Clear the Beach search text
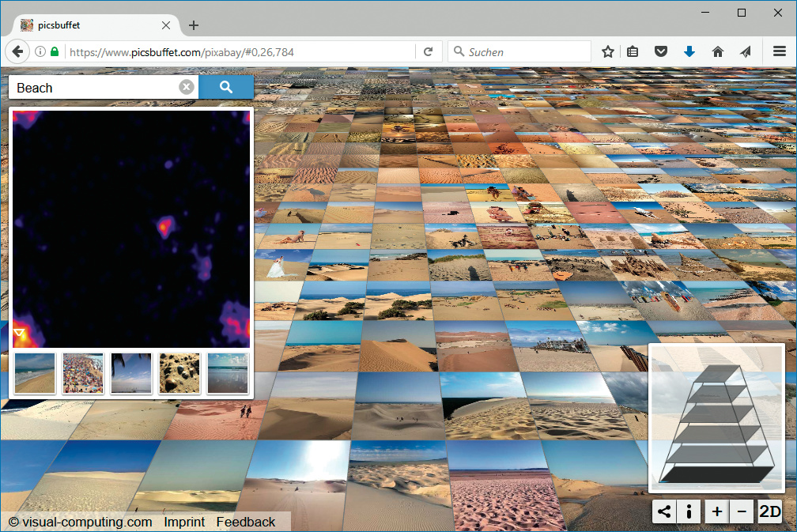The image size is (797, 532). coord(186,88)
